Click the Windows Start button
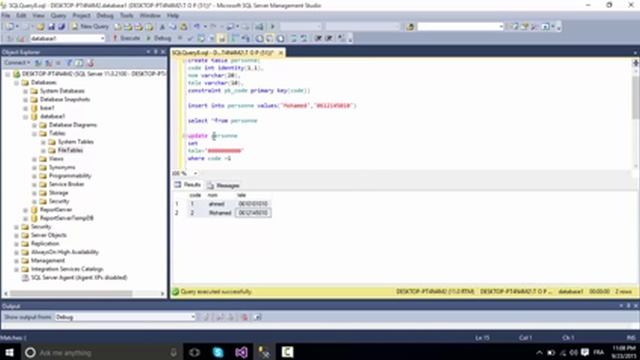 [x=9, y=352]
